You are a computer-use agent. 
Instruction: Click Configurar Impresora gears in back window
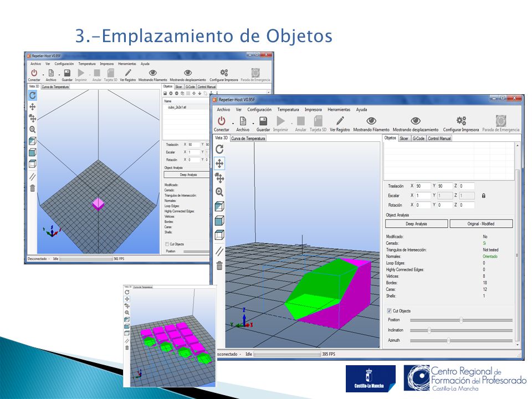(x=224, y=73)
